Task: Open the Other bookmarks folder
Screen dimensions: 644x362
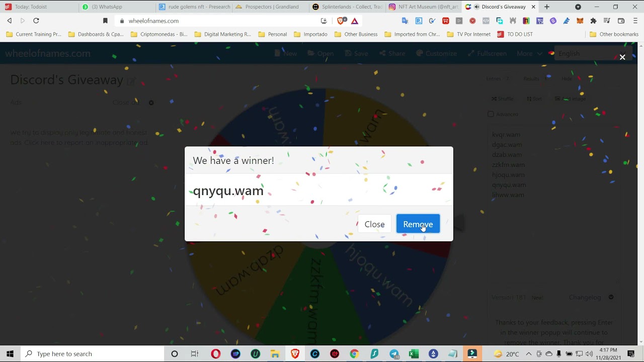Action: click(614, 34)
